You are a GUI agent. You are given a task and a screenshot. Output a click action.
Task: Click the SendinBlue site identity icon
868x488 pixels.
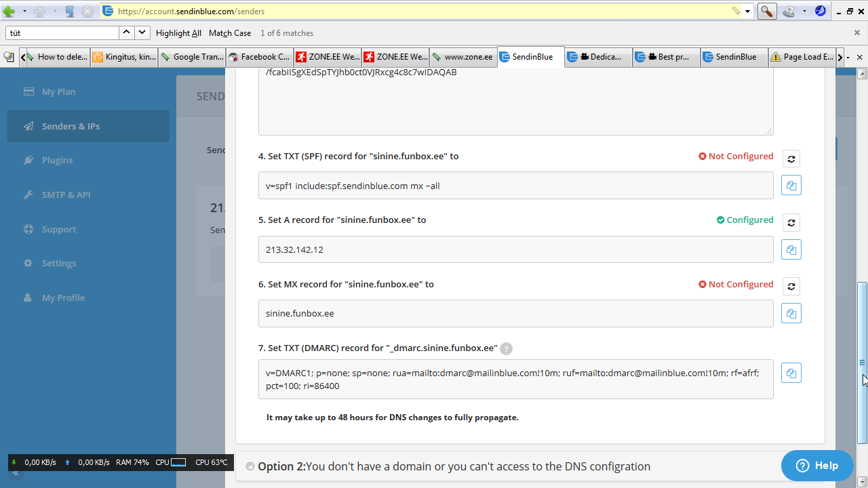point(108,11)
